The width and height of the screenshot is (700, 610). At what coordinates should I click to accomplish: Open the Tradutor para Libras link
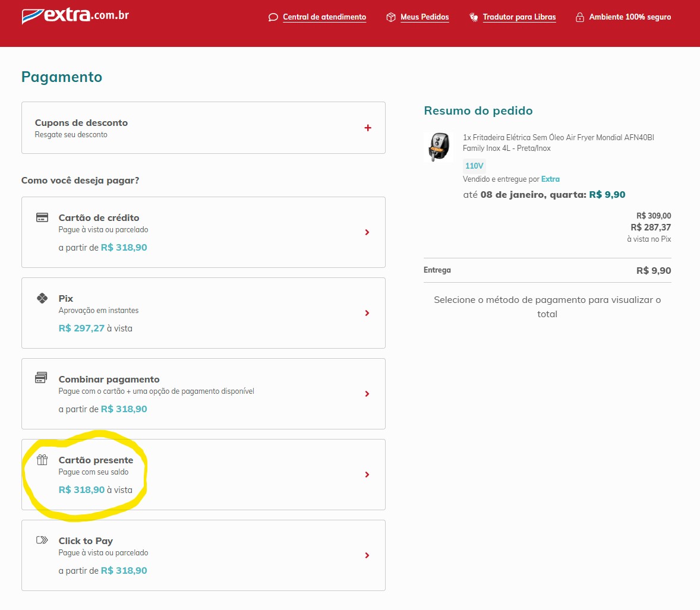tap(519, 17)
